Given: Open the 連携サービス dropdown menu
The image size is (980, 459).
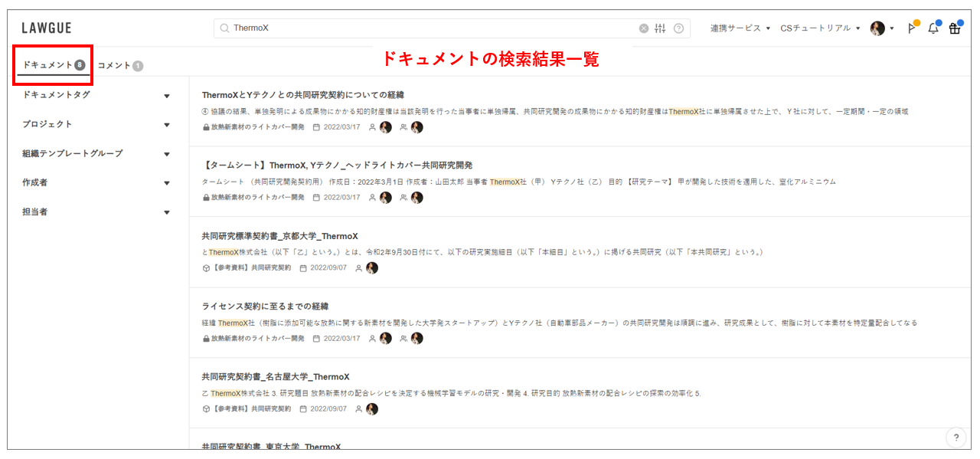Looking at the screenshot, I should point(740,28).
